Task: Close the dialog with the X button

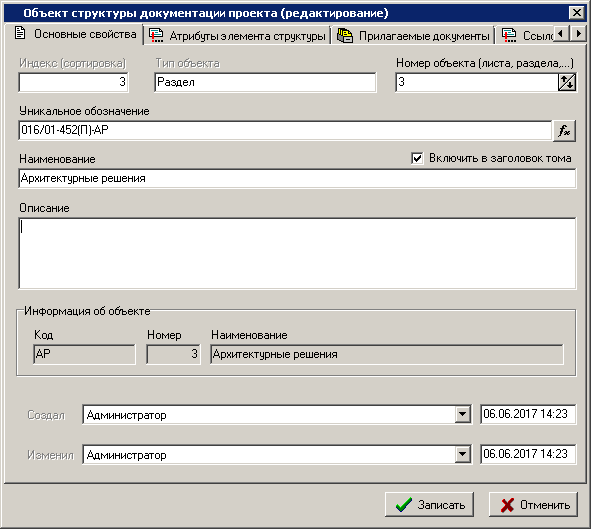Action: pos(577,13)
